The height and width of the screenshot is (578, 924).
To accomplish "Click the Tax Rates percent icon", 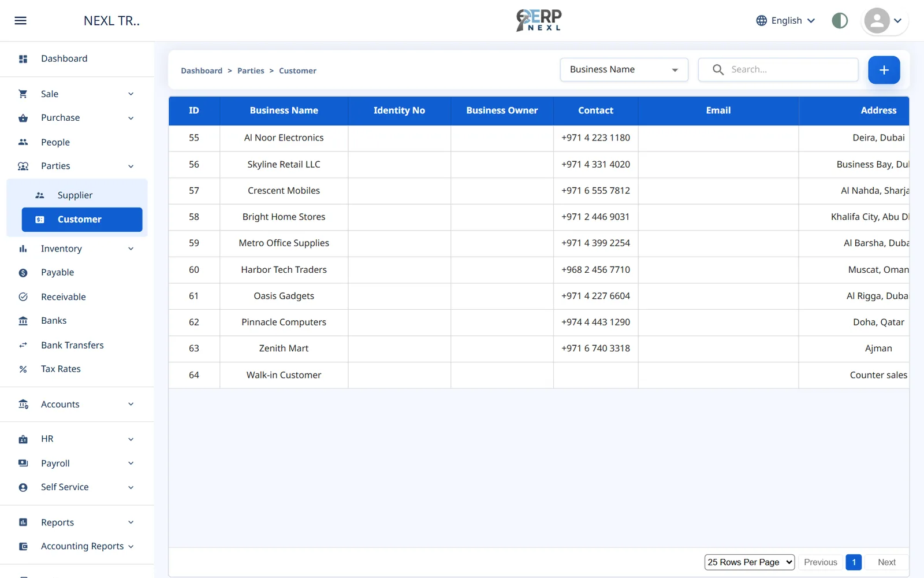I will (23, 369).
